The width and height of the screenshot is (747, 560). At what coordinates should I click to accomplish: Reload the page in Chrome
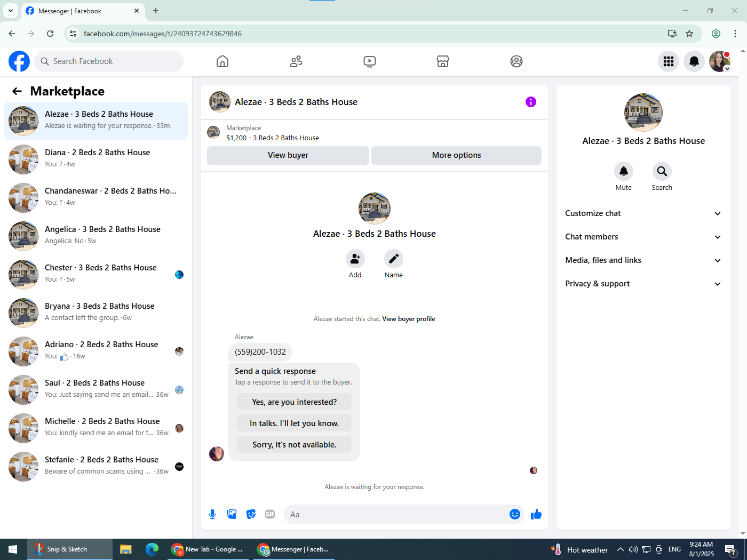point(50,34)
